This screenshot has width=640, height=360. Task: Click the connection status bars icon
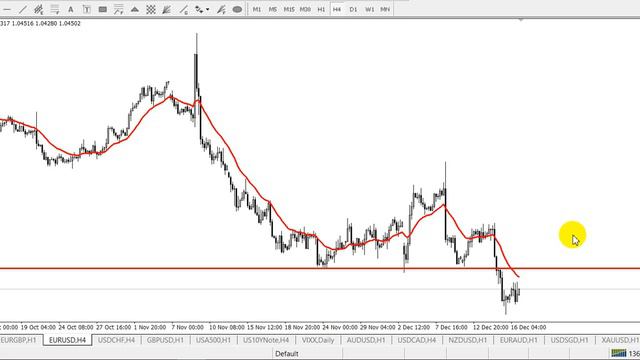pos(619,353)
